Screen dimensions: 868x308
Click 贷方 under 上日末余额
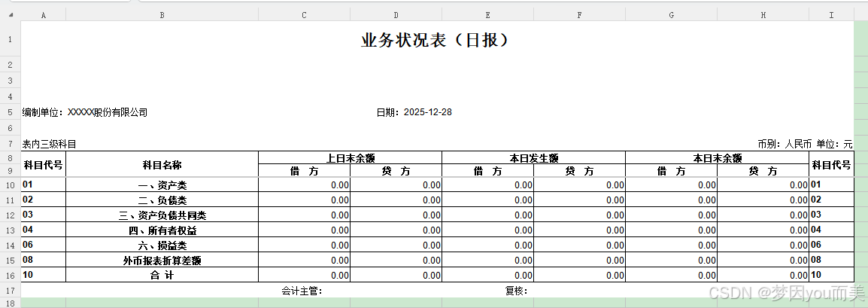point(396,171)
